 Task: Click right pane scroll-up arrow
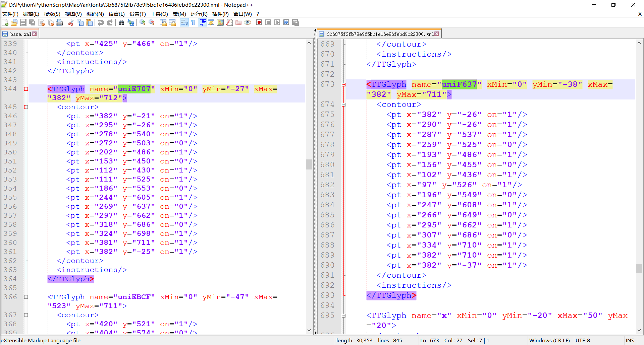pos(639,43)
